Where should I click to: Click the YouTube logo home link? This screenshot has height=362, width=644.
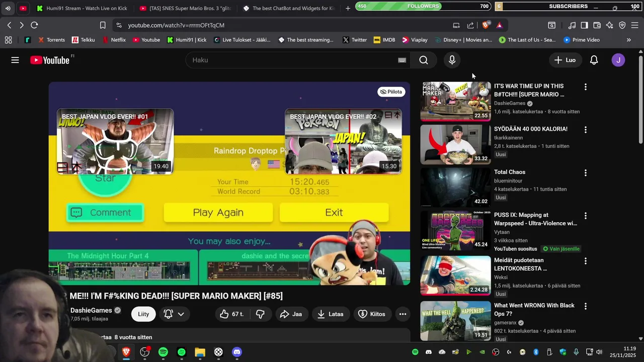click(x=50, y=60)
